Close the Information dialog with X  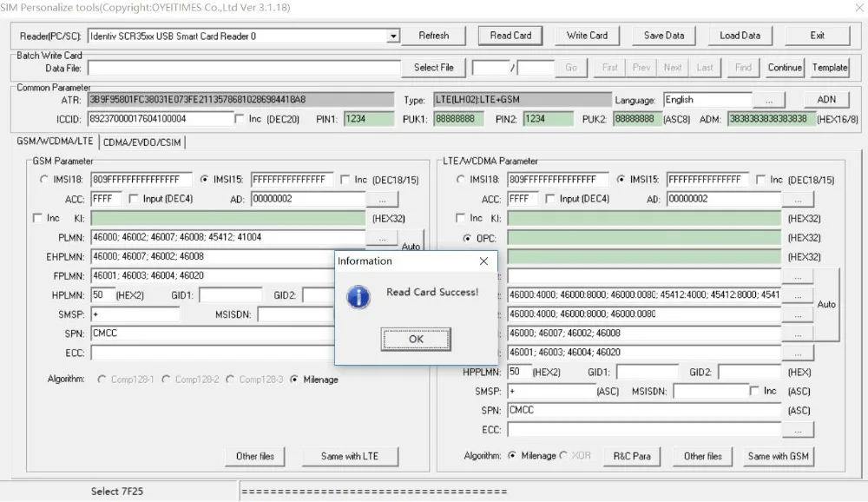point(483,261)
